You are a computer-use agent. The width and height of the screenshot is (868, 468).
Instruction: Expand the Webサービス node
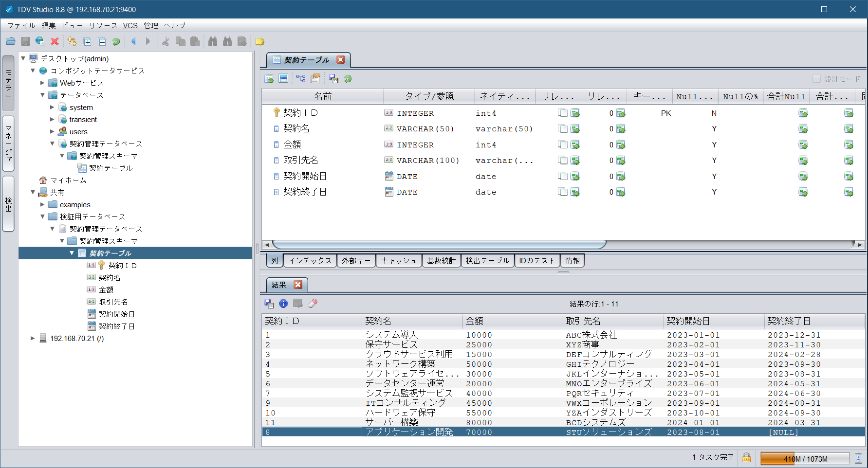(42, 83)
